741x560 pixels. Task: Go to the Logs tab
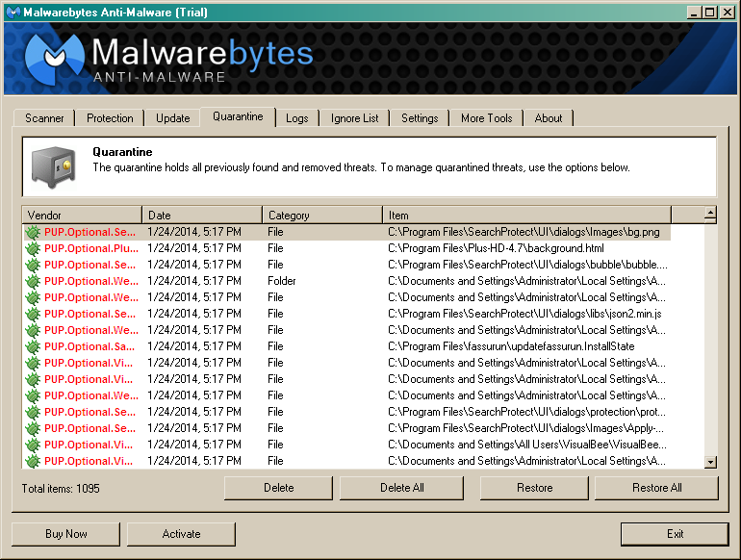click(x=296, y=118)
